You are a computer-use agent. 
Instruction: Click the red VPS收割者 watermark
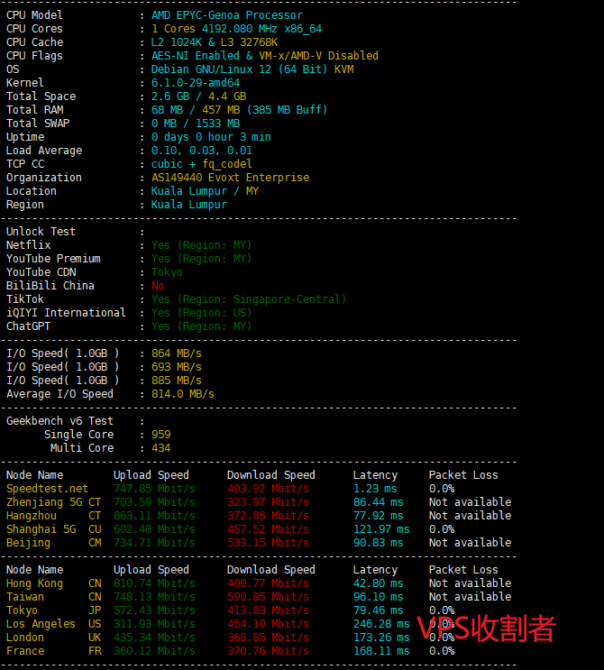pyautogui.click(x=485, y=628)
